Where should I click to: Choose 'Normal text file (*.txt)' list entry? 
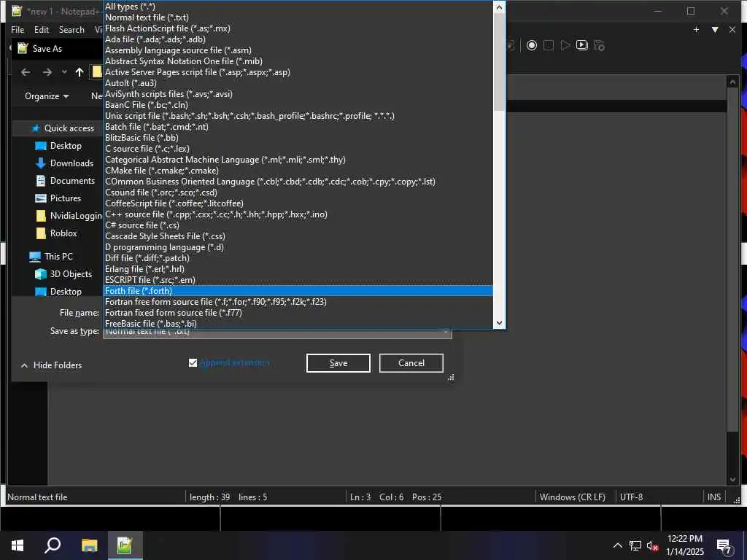pyautogui.click(x=298, y=17)
